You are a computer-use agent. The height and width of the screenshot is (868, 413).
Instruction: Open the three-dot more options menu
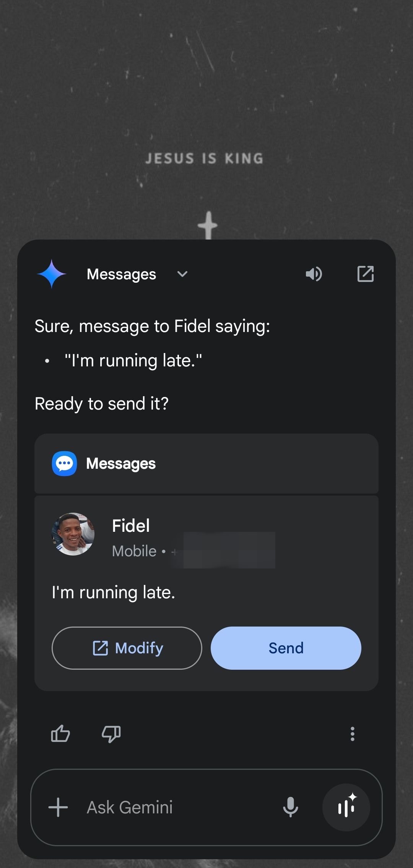click(353, 734)
